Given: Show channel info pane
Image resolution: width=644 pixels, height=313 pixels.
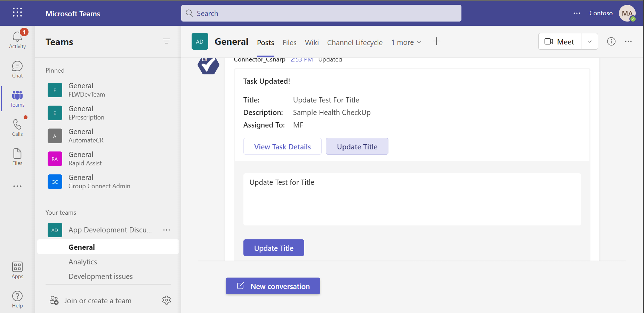Looking at the screenshot, I should click(611, 42).
